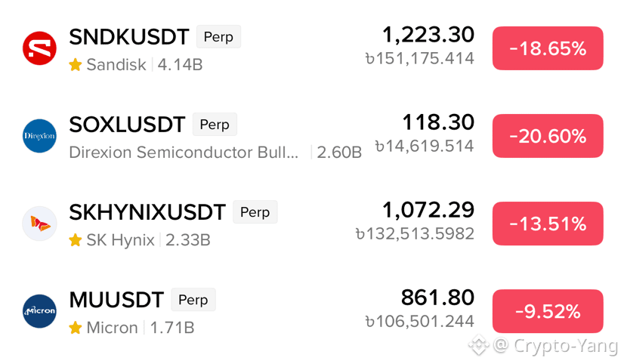Click the Perp tag next to SNDKUSDT

pyautogui.click(x=218, y=36)
